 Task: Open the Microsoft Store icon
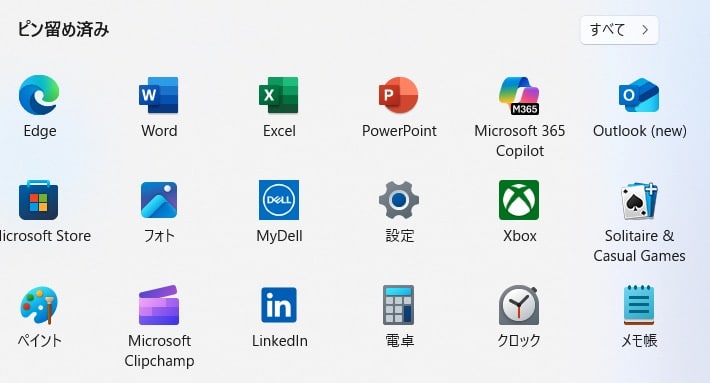(x=38, y=200)
